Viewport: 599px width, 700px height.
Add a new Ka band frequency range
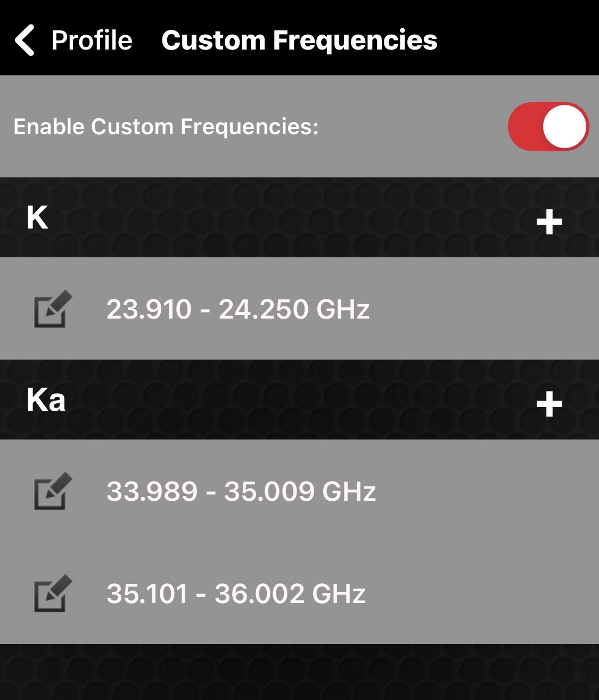click(549, 404)
